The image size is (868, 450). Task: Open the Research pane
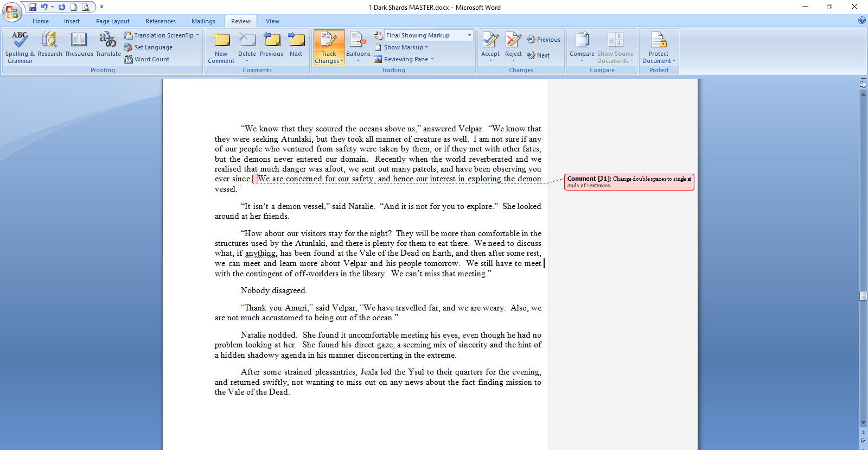(x=49, y=47)
